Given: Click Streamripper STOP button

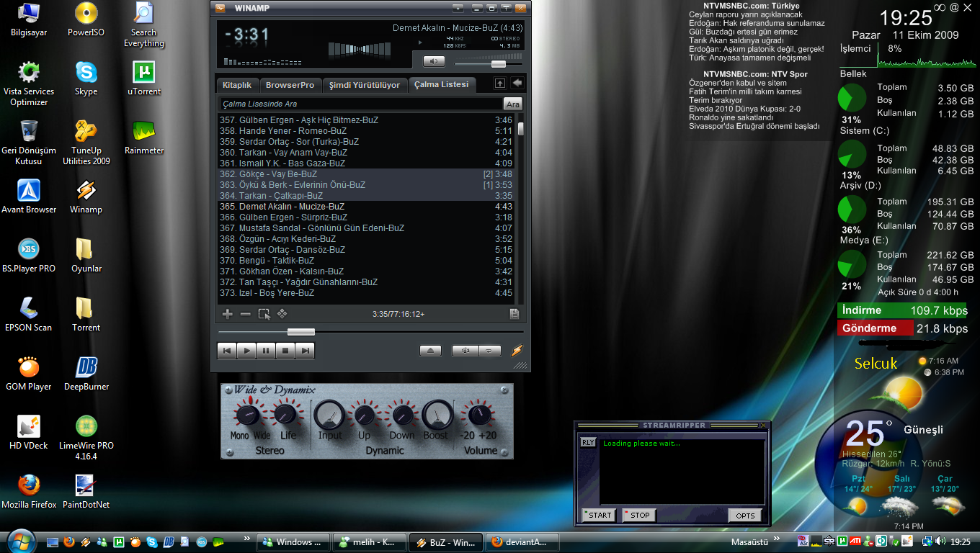Looking at the screenshot, I should (x=639, y=515).
